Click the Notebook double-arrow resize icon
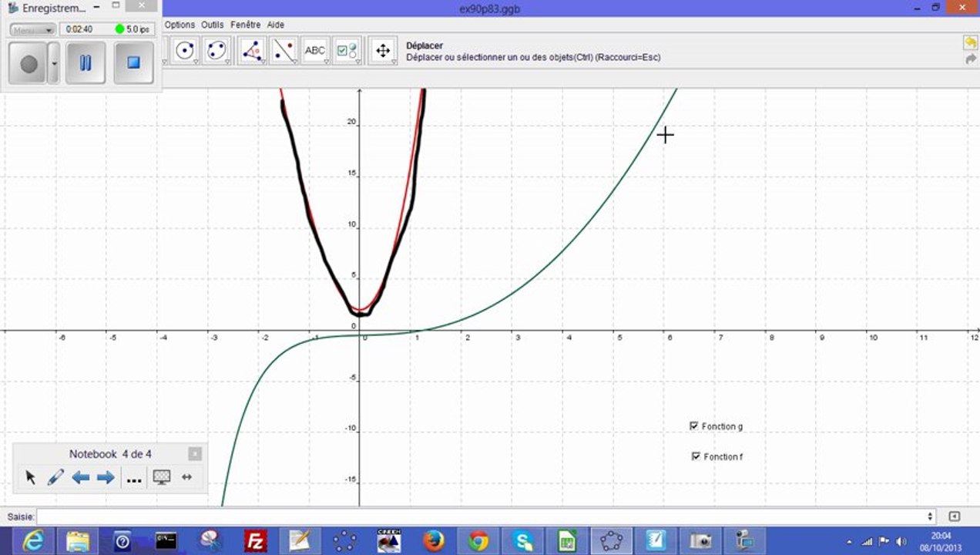This screenshot has width=980, height=555. 186,478
